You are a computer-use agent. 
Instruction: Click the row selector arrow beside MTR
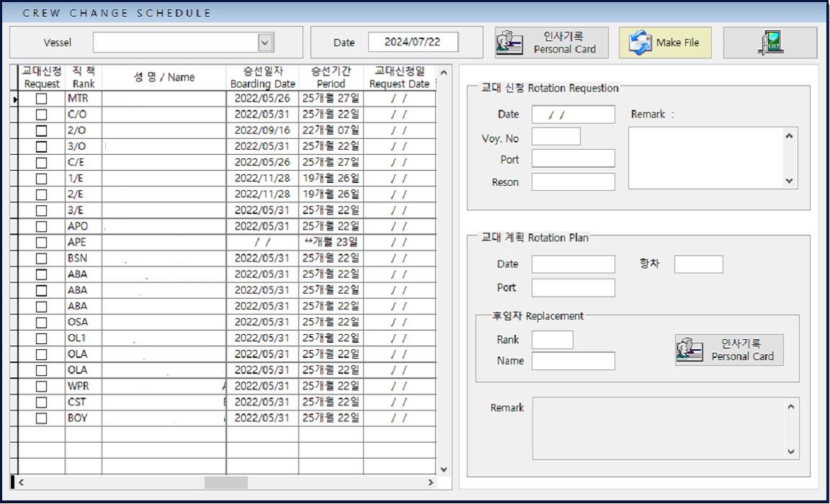click(x=15, y=99)
